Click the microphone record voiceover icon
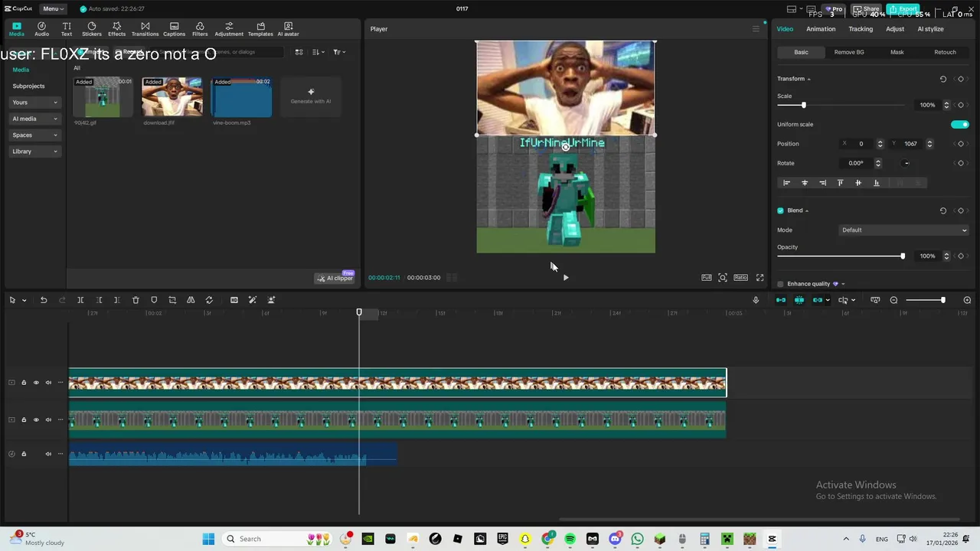Screen dimensions: 980x551 [756, 300]
